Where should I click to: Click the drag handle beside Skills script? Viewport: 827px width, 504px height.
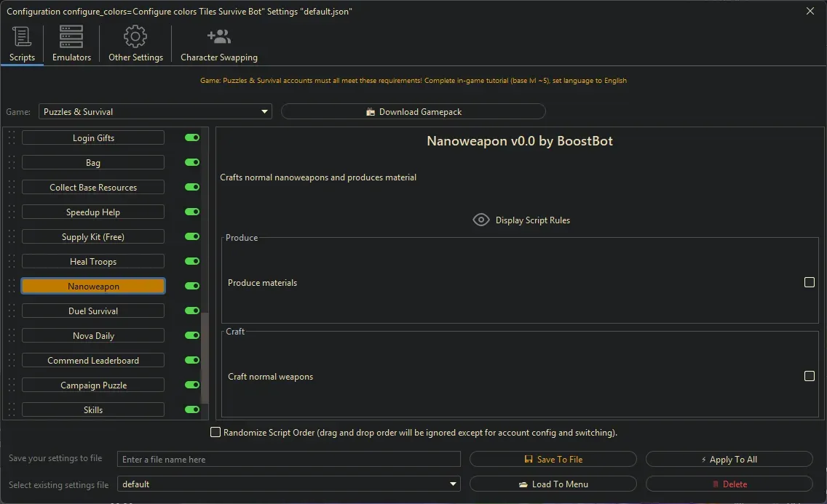click(x=12, y=410)
